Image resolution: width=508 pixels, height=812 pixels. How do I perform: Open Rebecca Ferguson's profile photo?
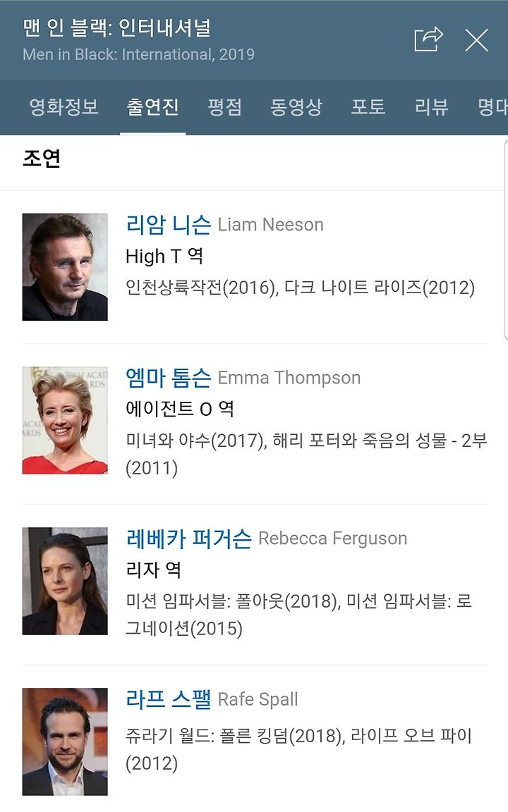(x=65, y=581)
